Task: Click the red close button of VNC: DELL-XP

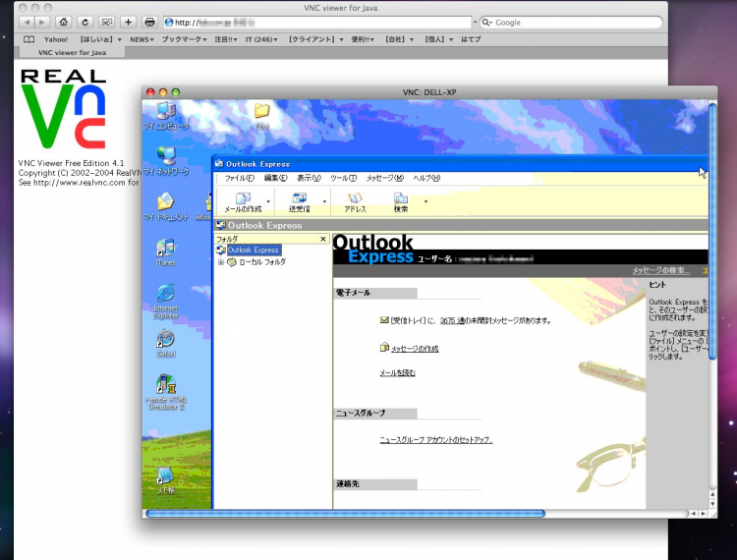Action: 150,92
